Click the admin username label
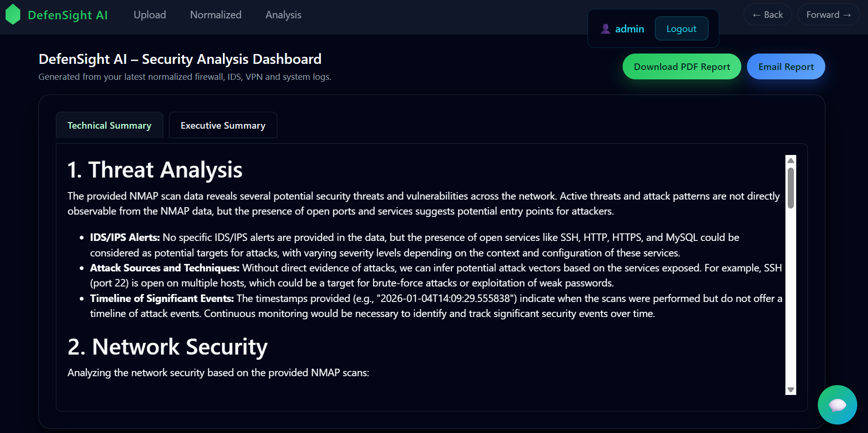 [x=630, y=29]
